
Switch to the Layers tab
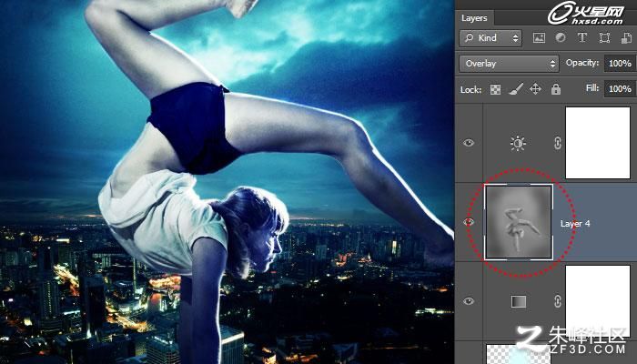point(474,18)
